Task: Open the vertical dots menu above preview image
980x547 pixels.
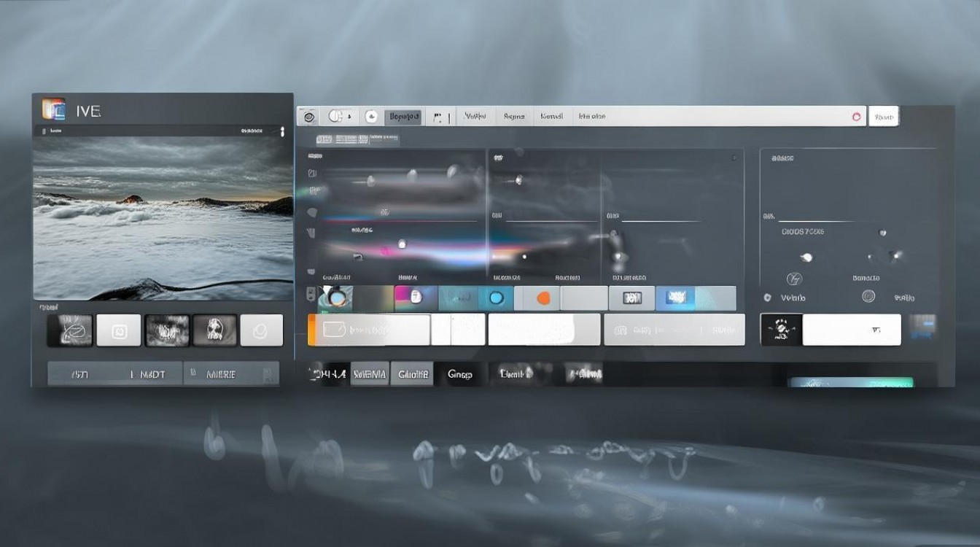Action: [282, 131]
